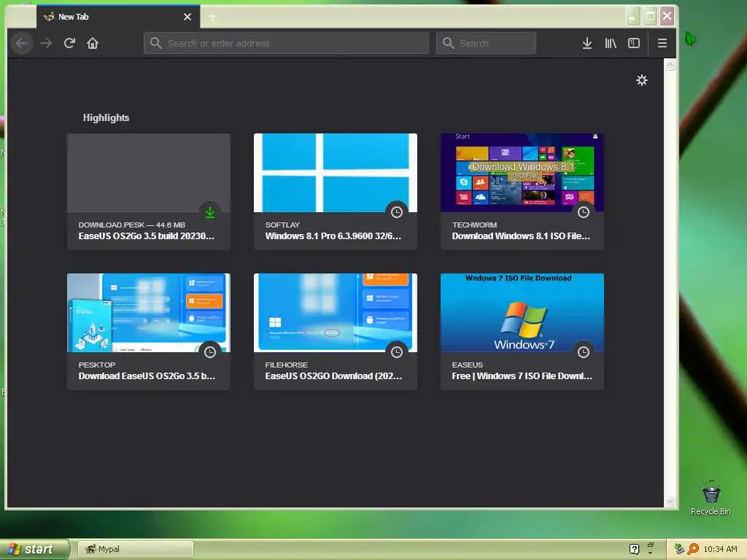The image size is (747, 560).
Task: Toggle the sidebar view icon
Action: [x=634, y=43]
